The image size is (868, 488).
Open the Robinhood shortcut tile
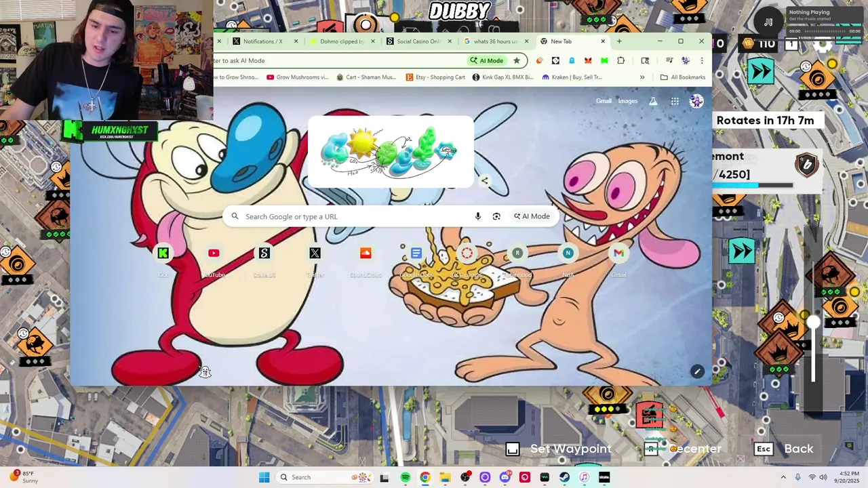click(517, 261)
